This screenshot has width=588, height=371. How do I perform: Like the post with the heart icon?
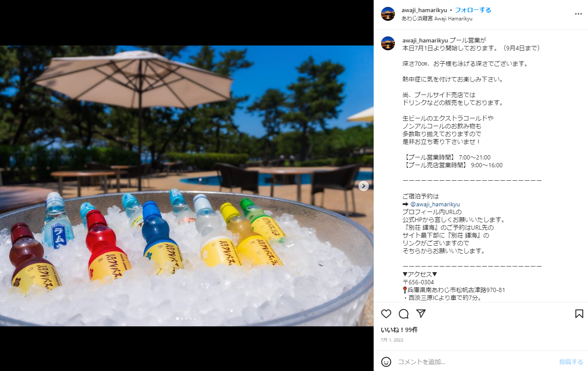click(x=386, y=314)
